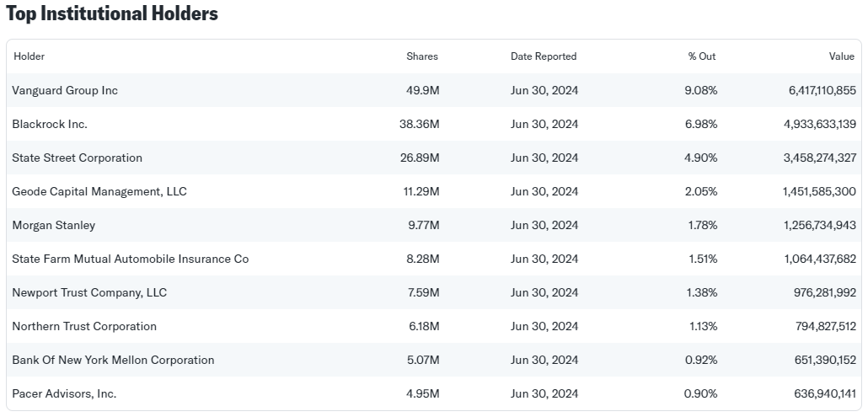This screenshot has width=868, height=417.
Task: Click State Street Corporation holder name
Action: [x=77, y=158]
